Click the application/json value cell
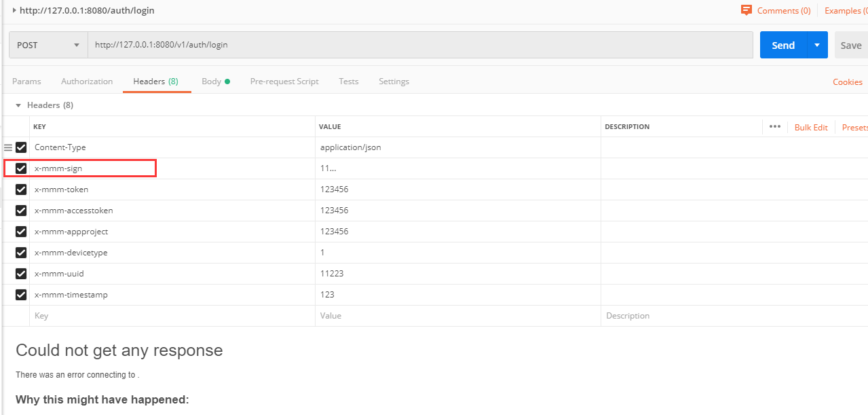The image size is (868, 415). [x=458, y=147]
